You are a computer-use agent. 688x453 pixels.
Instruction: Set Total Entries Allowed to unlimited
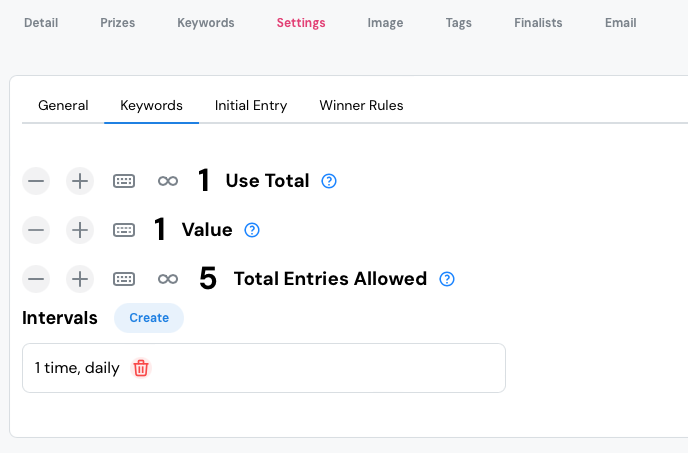(x=168, y=279)
